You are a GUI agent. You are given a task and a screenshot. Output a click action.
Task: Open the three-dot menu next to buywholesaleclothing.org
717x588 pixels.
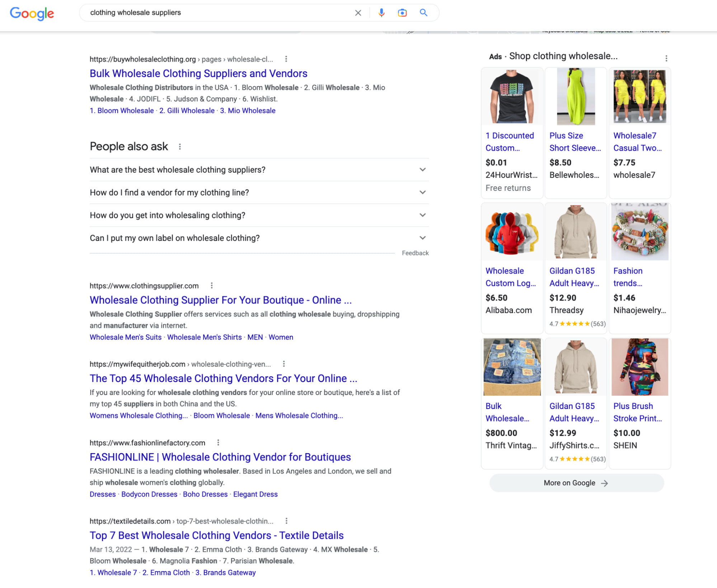[287, 59]
